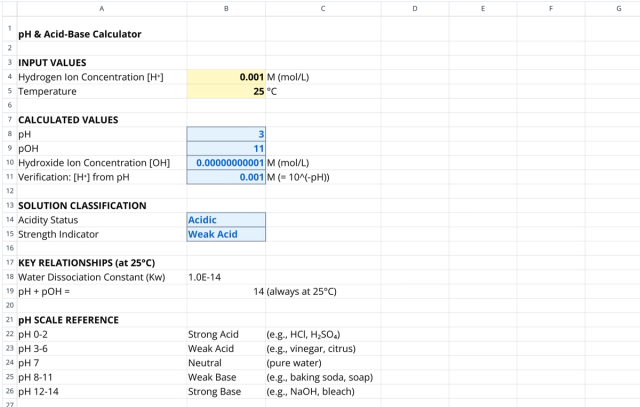Image resolution: width=640 pixels, height=407 pixels.
Task: Select the pH result cell showing 3
Action: tap(226, 134)
